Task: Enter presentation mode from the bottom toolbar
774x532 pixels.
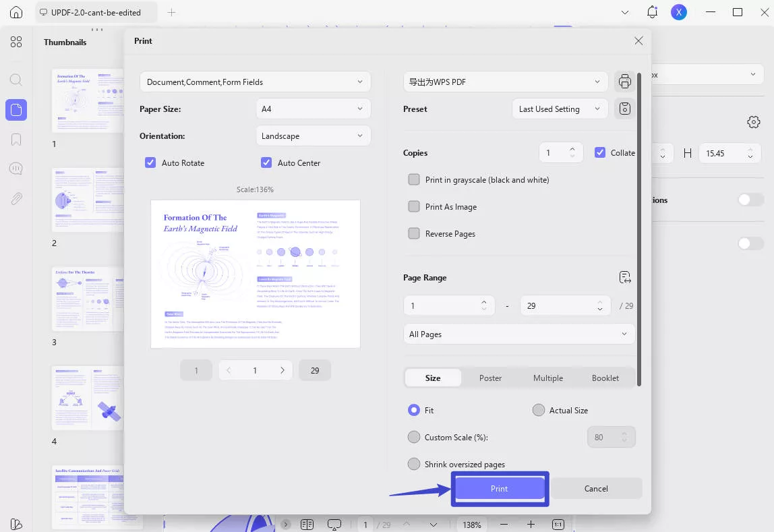Action: click(334, 524)
